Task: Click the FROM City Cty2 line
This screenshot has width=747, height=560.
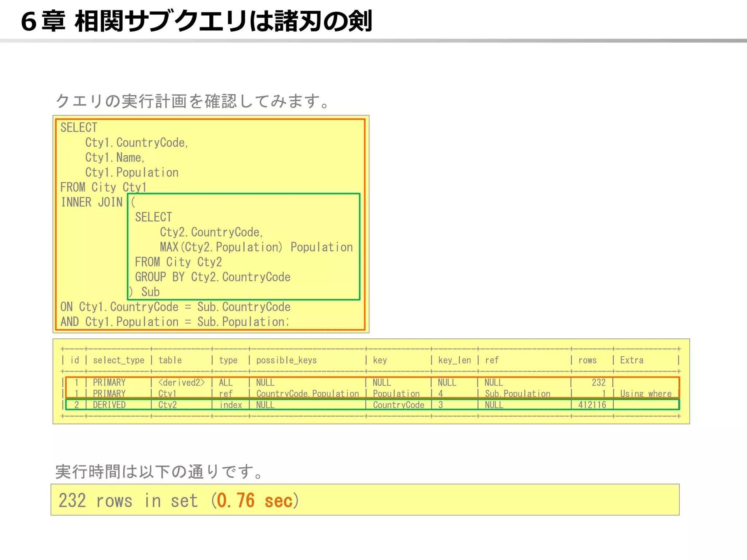Action: point(178,262)
